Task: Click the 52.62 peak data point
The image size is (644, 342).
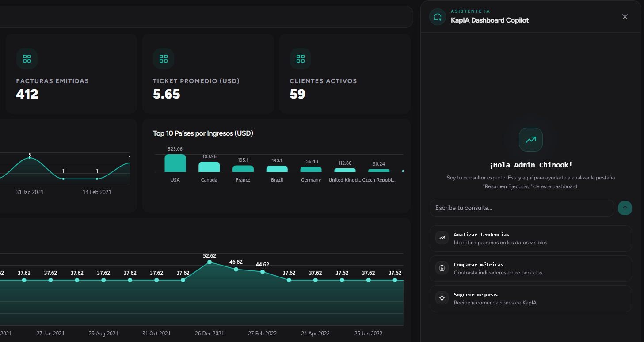Action: click(210, 262)
